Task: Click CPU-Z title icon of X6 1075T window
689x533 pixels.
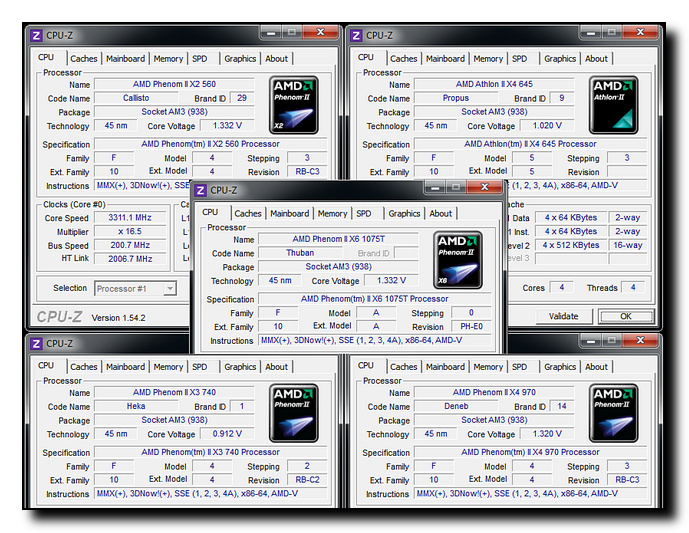Action: click(200, 190)
